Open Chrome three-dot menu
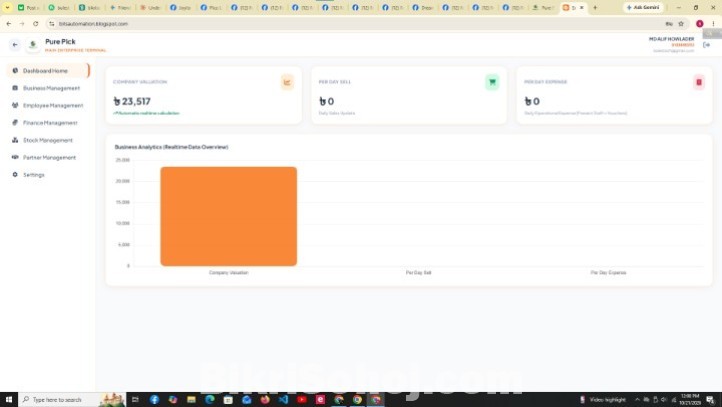Viewport: 722px width, 407px height. (x=713, y=23)
